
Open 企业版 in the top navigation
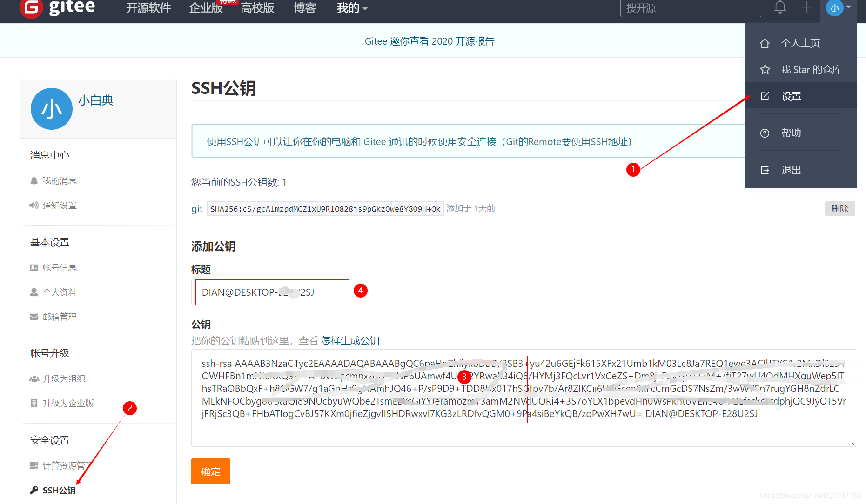[206, 8]
